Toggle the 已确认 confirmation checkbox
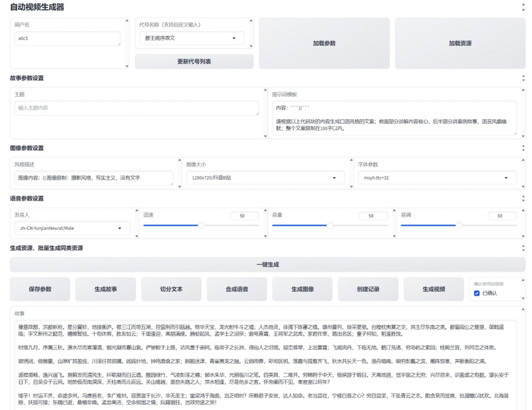This screenshot has height=410, width=532. click(x=477, y=293)
